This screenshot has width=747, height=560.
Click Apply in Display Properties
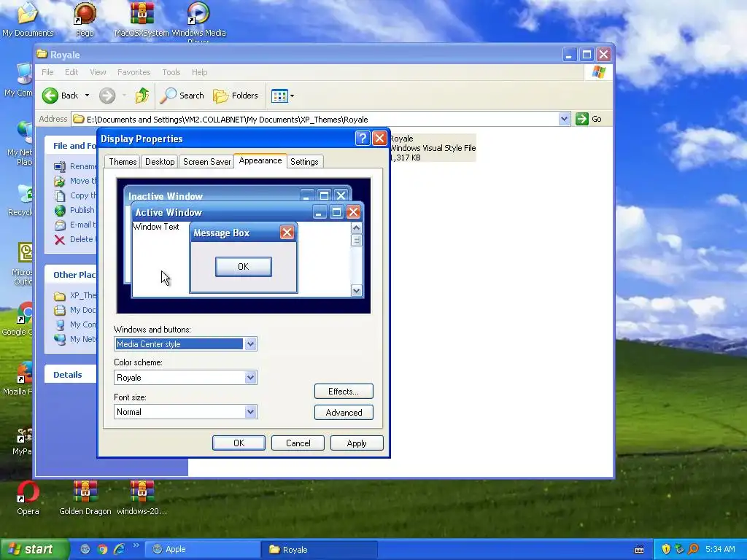[356, 443]
